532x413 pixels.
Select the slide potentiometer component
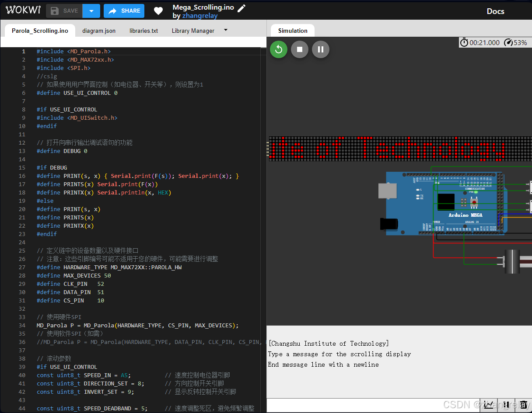coord(515,261)
